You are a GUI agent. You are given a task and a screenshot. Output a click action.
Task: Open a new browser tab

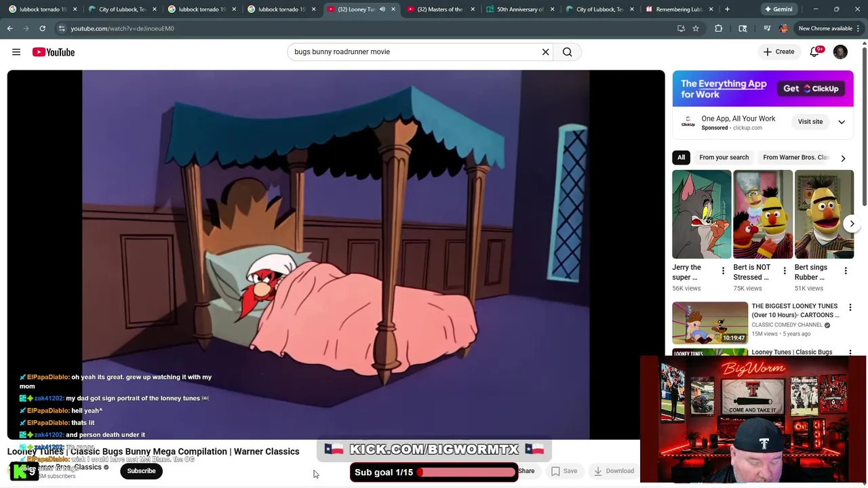(727, 9)
